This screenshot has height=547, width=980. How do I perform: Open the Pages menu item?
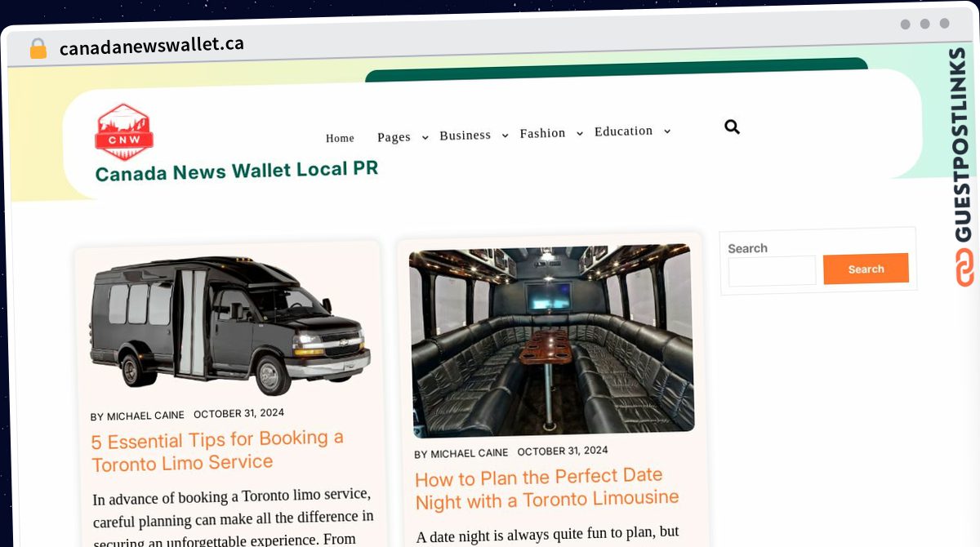pyautogui.click(x=394, y=137)
